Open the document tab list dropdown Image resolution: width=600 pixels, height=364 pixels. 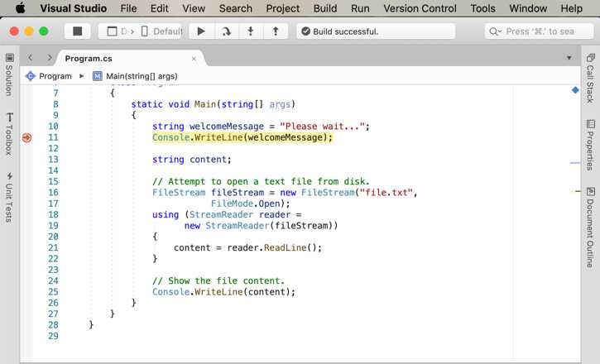point(569,58)
